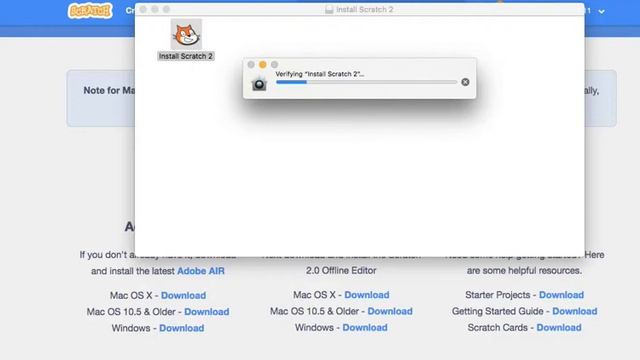Download Adobe AIR for Windows
Viewport: 640px width, 360px height.
point(182,328)
